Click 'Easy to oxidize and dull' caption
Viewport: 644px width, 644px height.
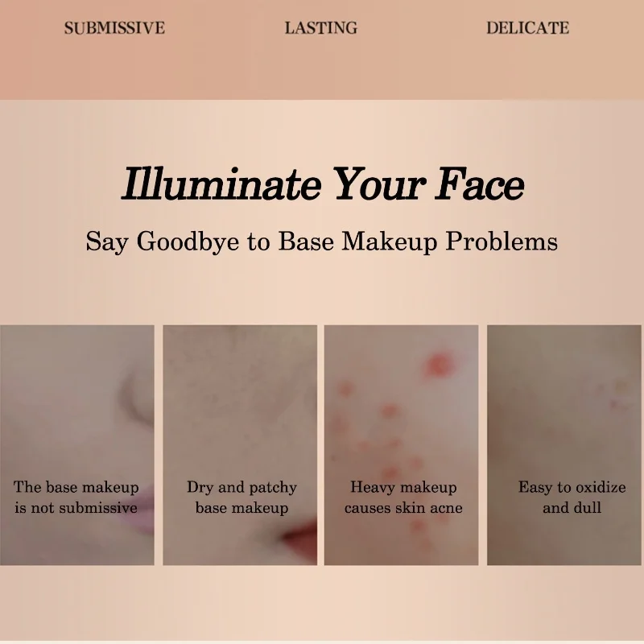pos(572,497)
